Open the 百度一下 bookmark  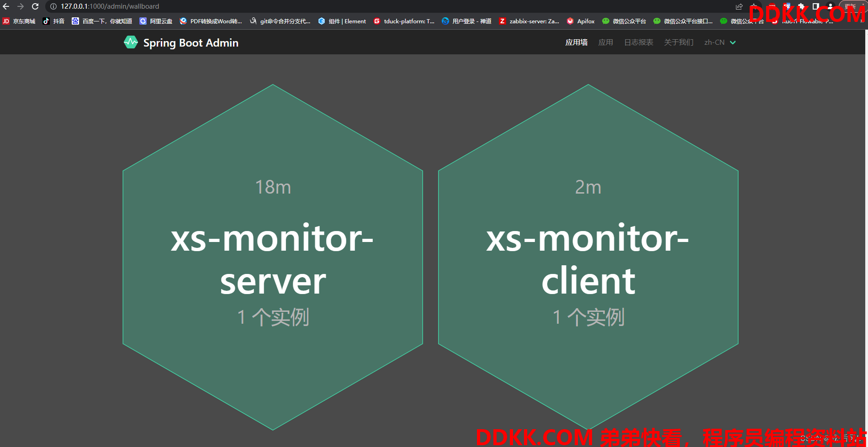pyautogui.click(x=102, y=21)
